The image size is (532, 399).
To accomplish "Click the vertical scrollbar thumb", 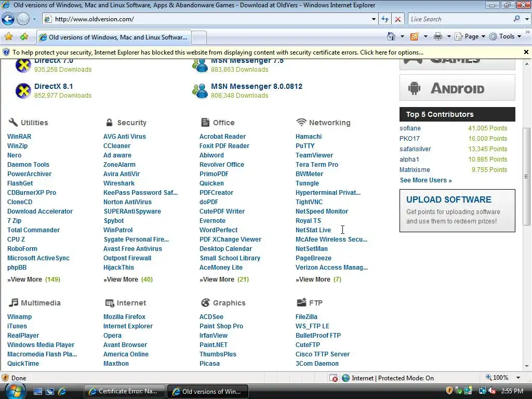I will (526, 177).
